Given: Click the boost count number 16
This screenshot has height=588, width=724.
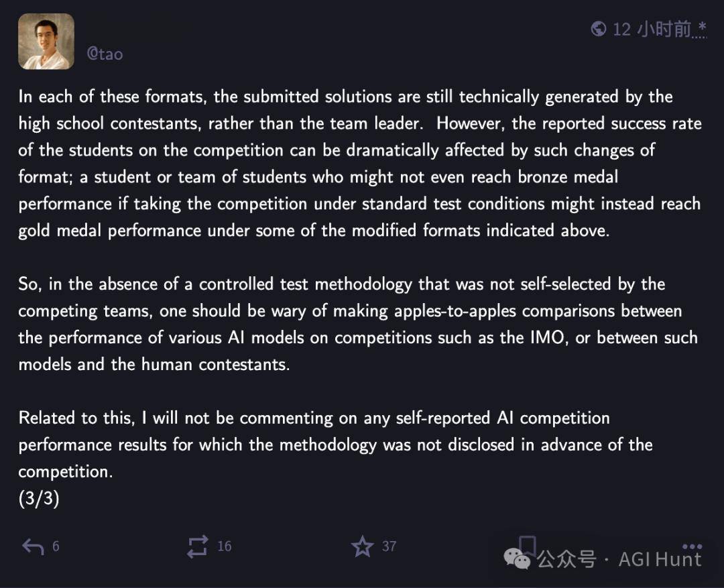Looking at the screenshot, I should click(225, 546).
